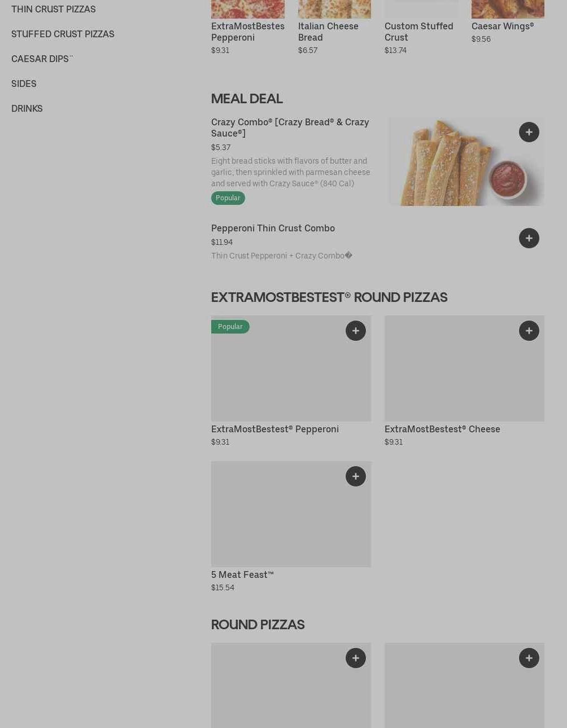Open Stuffed Crust Pizzas category
Viewport: 567px width, 728px height.
tap(63, 34)
